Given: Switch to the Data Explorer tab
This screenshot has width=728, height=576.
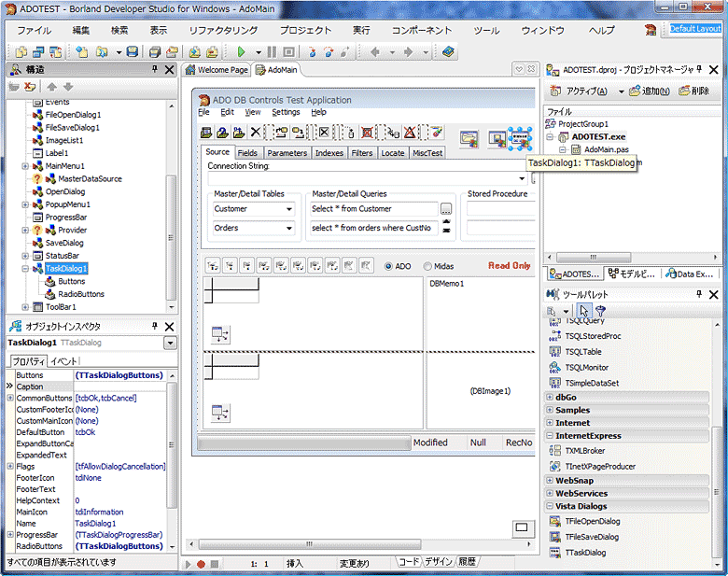Looking at the screenshot, I should pos(689,274).
